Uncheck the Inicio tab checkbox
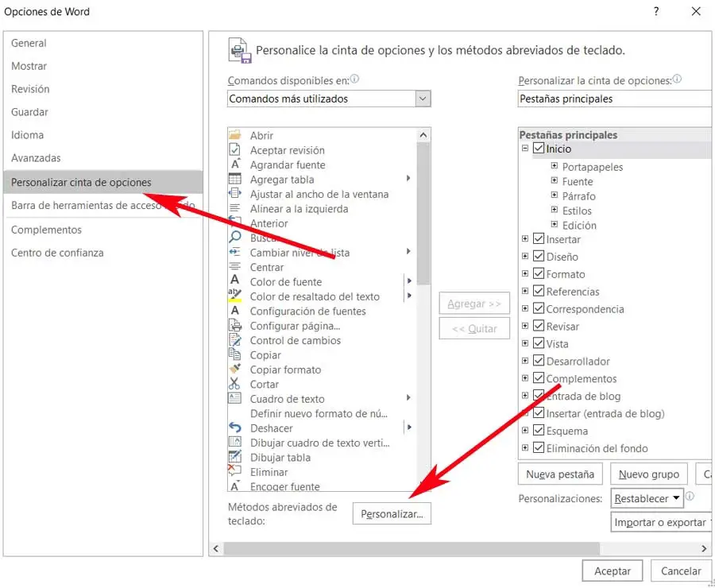 (539, 149)
